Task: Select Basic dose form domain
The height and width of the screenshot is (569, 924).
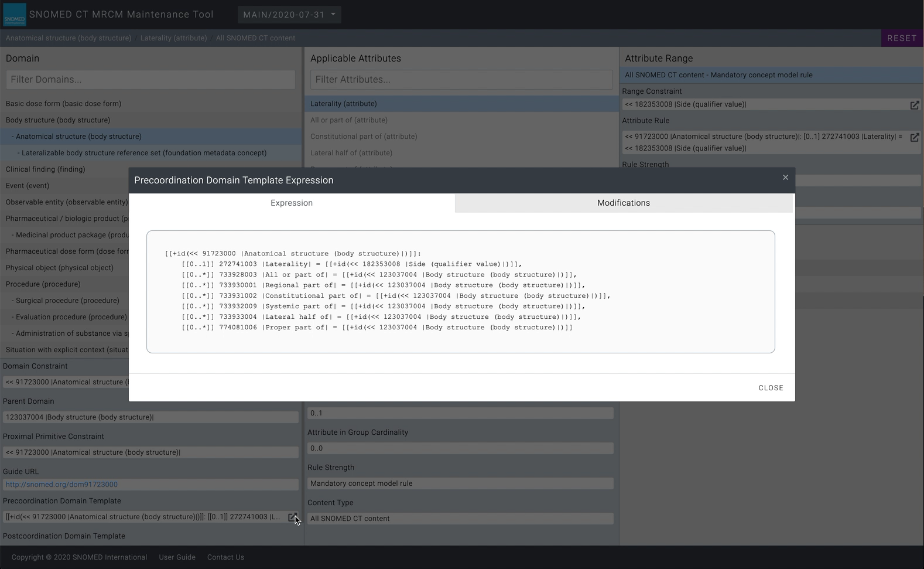Action: pyautogui.click(x=151, y=104)
